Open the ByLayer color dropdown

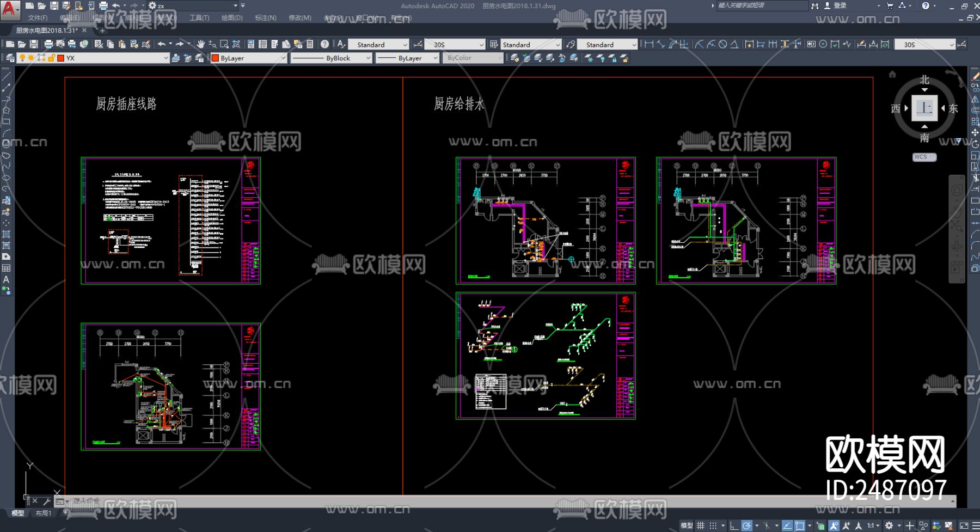(249, 58)
